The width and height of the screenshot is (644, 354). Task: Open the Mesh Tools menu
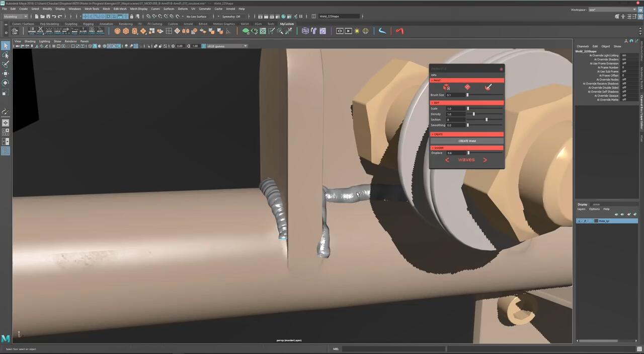click(92, 9)
